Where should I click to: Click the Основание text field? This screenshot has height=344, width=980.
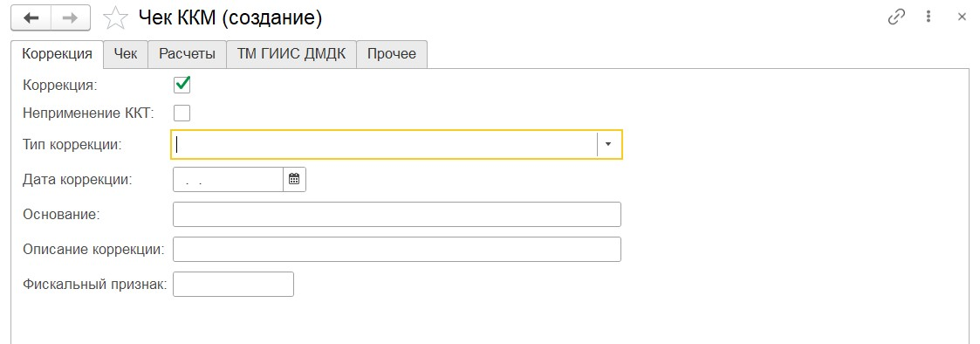pos(397,214)
